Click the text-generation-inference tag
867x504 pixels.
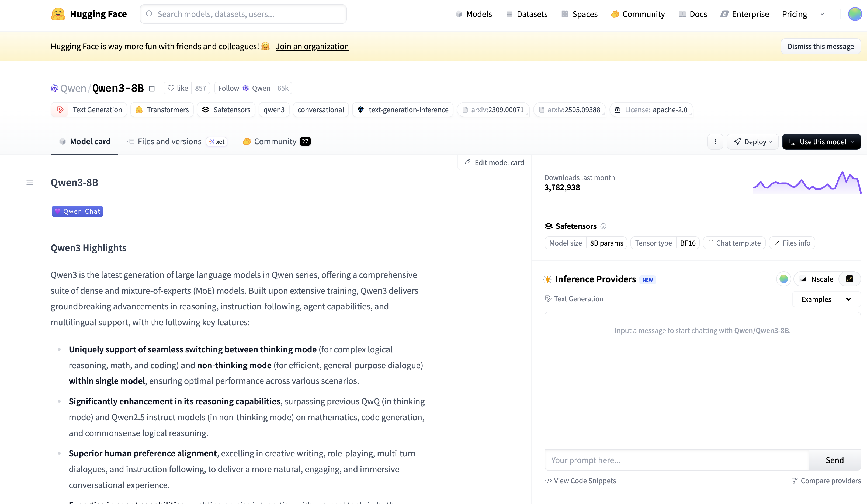click(x=403, y=110)
